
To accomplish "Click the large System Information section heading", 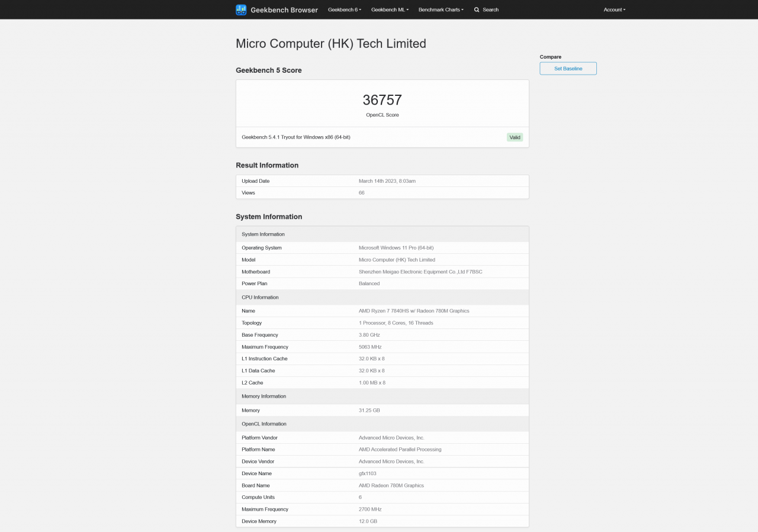I will coord(269,217).
